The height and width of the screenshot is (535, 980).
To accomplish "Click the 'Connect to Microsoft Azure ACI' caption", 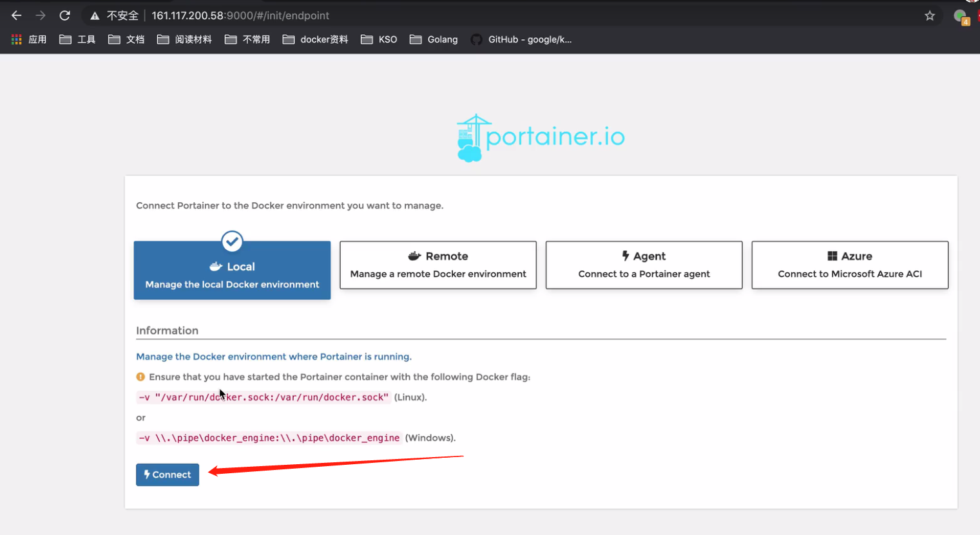I will 850,274.
